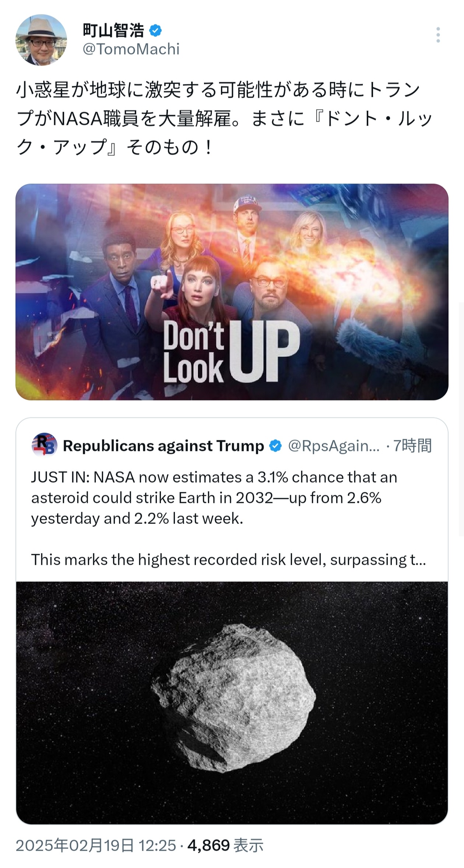Click the Don't Look UP title text on poster
The height and width of the screenshot is (868, 464).
pyautogui.click(x=231, y=351)
